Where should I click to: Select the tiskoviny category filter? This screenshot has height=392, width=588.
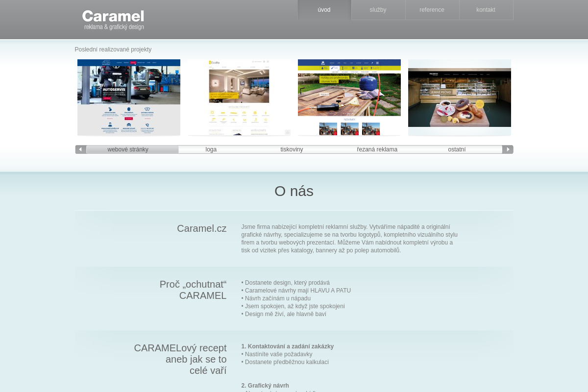pyautogui.click(x=292, y=149)
